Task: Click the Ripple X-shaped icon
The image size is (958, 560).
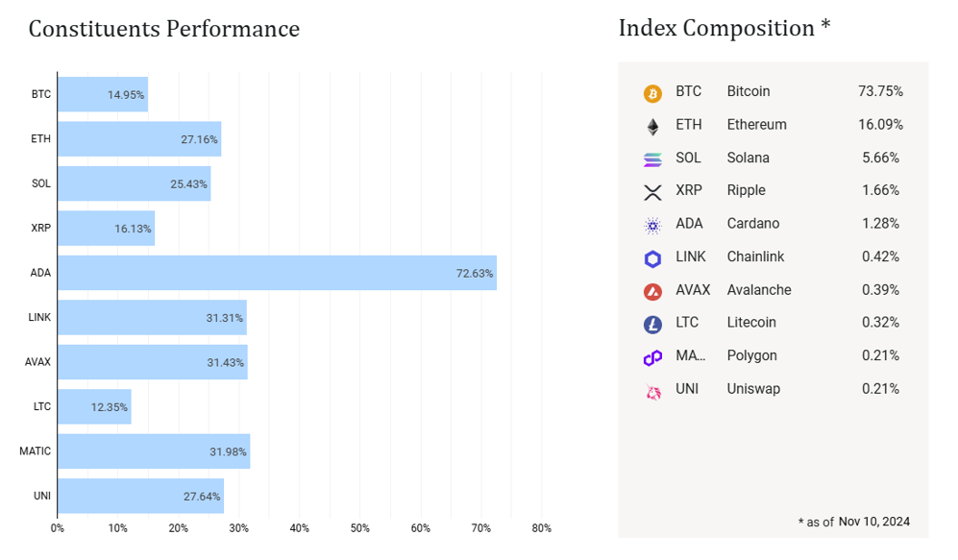Action: [x=653, y=192]
